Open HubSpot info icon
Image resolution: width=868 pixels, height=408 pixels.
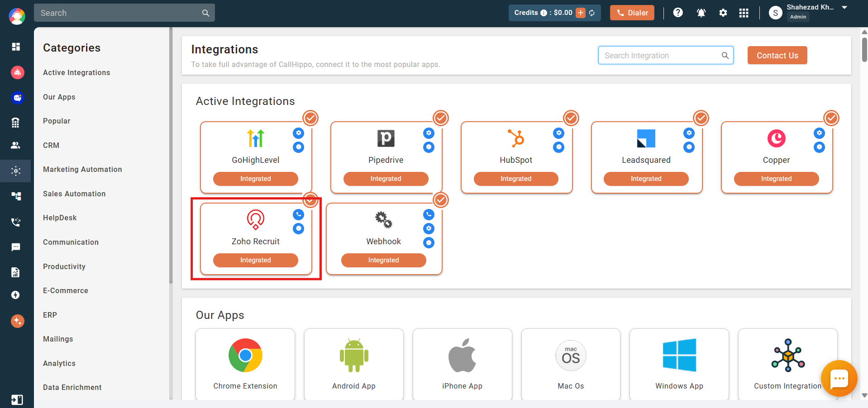pyautogui.click(x=559, y=147)
